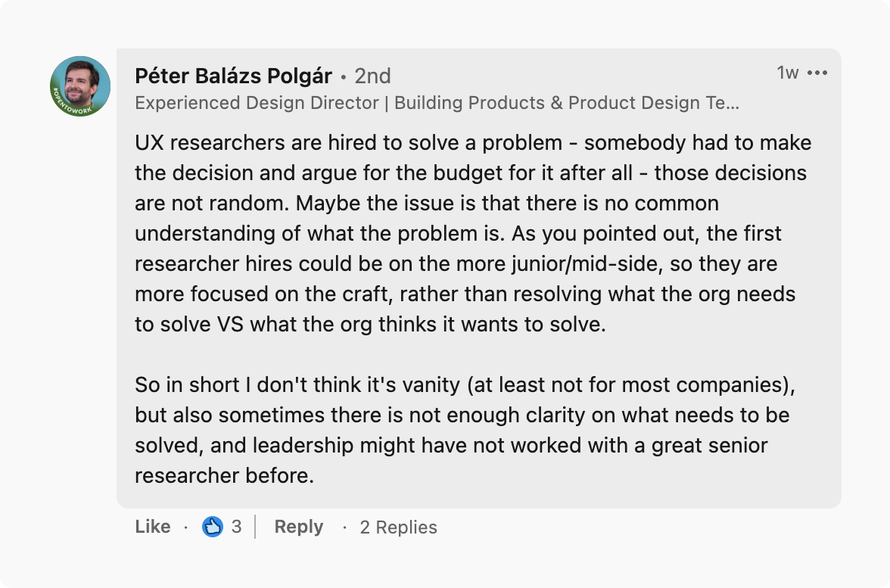
Task: Click the 1w comment timestamp
Action: 787,73
